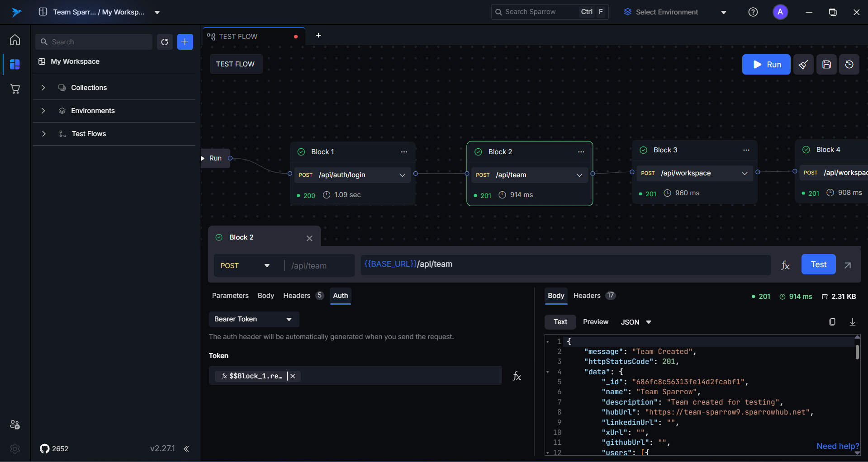Open the community icon in sidebar
The height and width of the screenshot is (462, 868).
[x=15, y=424]
